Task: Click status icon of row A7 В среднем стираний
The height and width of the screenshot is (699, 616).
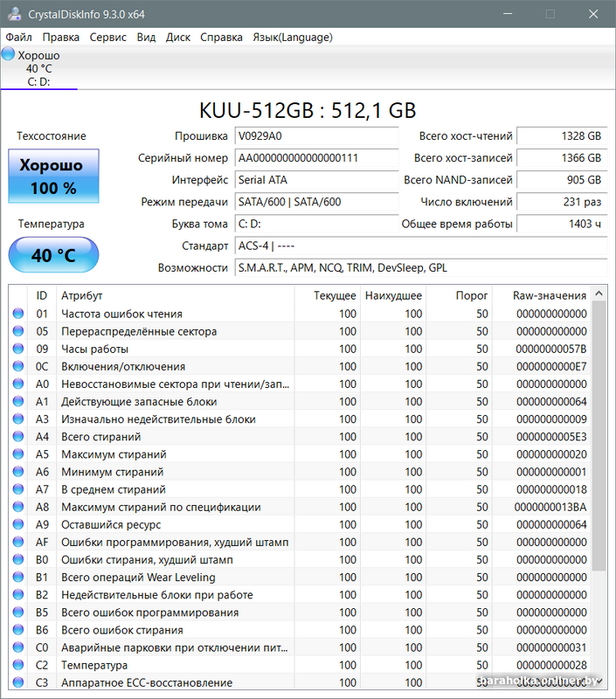Action: pyautogui.click(x=18, y=489)
